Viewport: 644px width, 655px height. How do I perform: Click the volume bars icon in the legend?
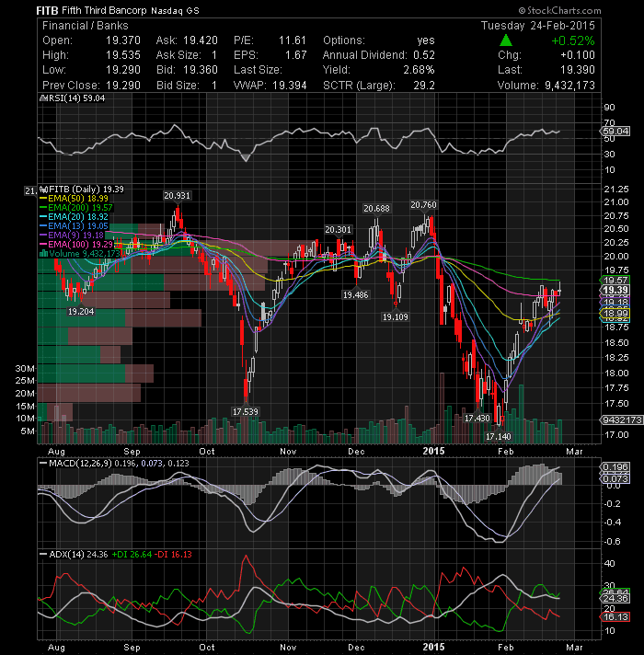coord(43,253)
